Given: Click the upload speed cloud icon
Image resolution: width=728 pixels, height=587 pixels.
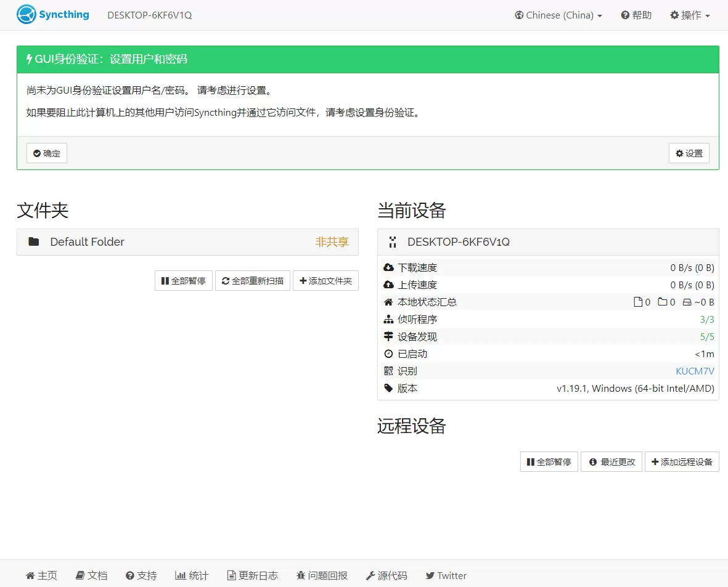Looking at the screenshot, I should [x=388, y=285].
